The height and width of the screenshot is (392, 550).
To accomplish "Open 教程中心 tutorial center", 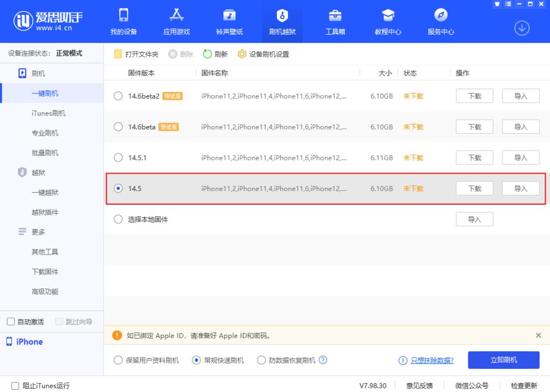I will tap(388, 17).
